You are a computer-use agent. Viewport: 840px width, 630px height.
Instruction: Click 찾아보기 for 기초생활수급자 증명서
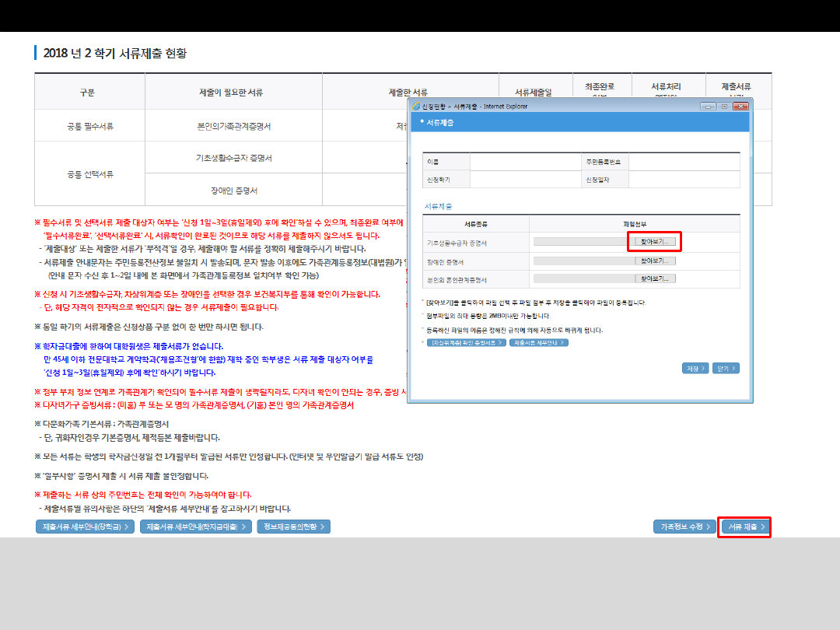coord(655,242)
